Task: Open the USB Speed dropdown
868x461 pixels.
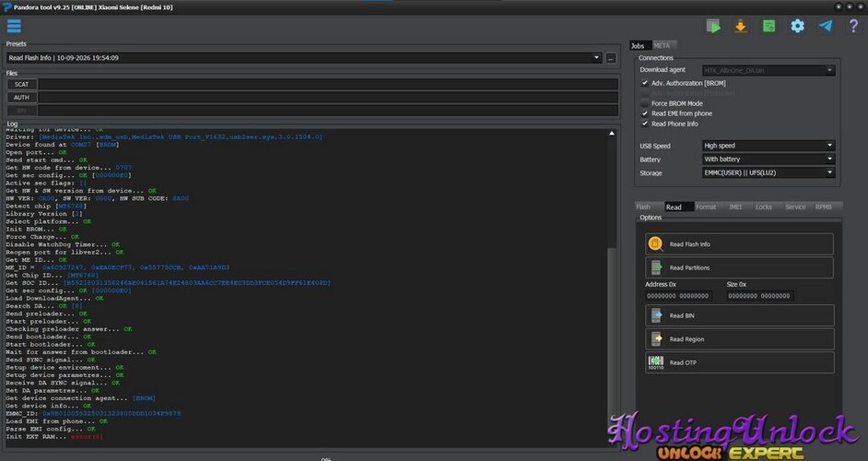Action: (x=768, y=146)
